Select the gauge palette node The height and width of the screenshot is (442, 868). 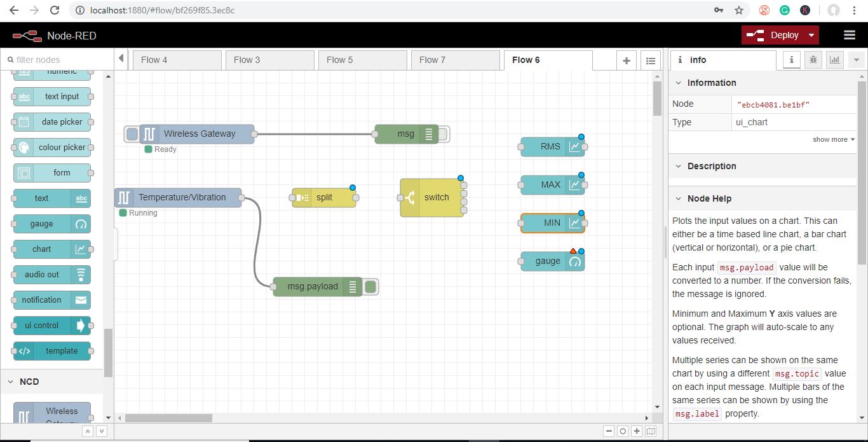52,224
